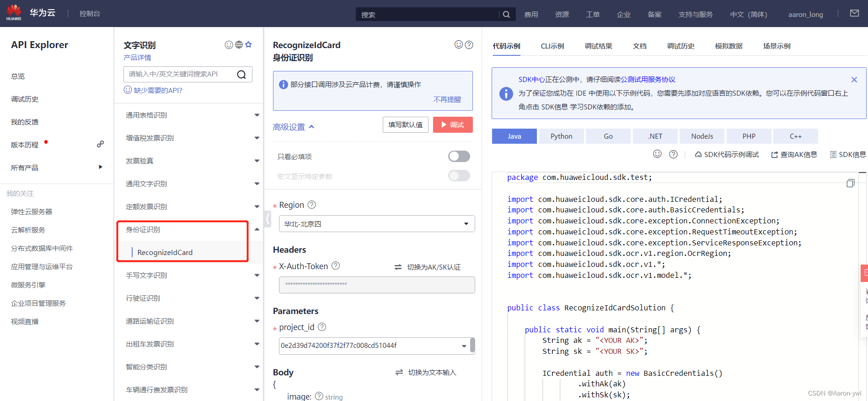Open the Region dropdown 华北-北京四

[x=377, y=224]
